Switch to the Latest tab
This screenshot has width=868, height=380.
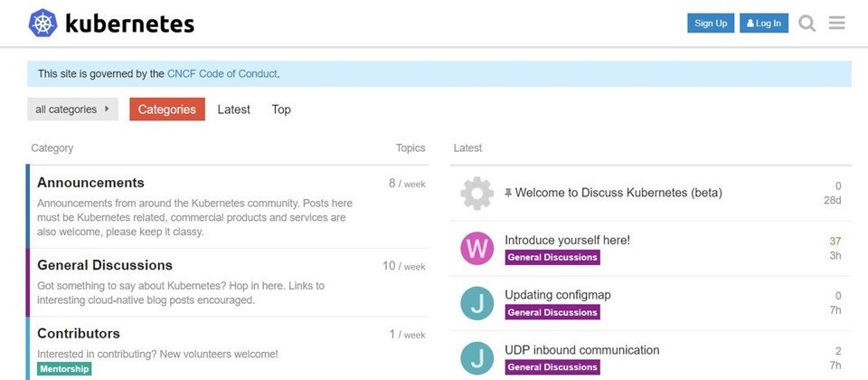coord(233,109)
